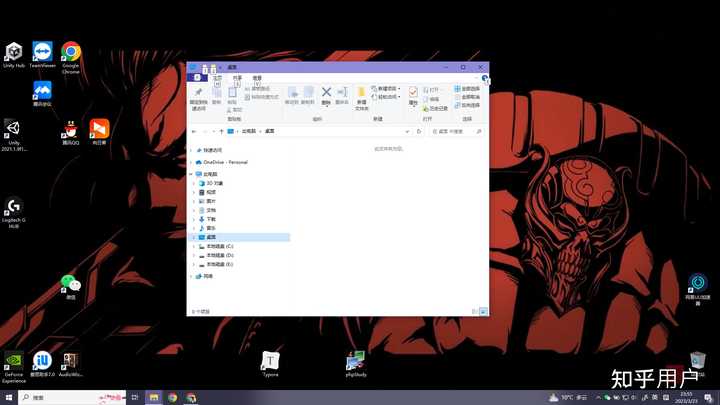Open the Easy access (轻松访问) dropdown
This screenshot has height=405, width=720.
[386, 97]
